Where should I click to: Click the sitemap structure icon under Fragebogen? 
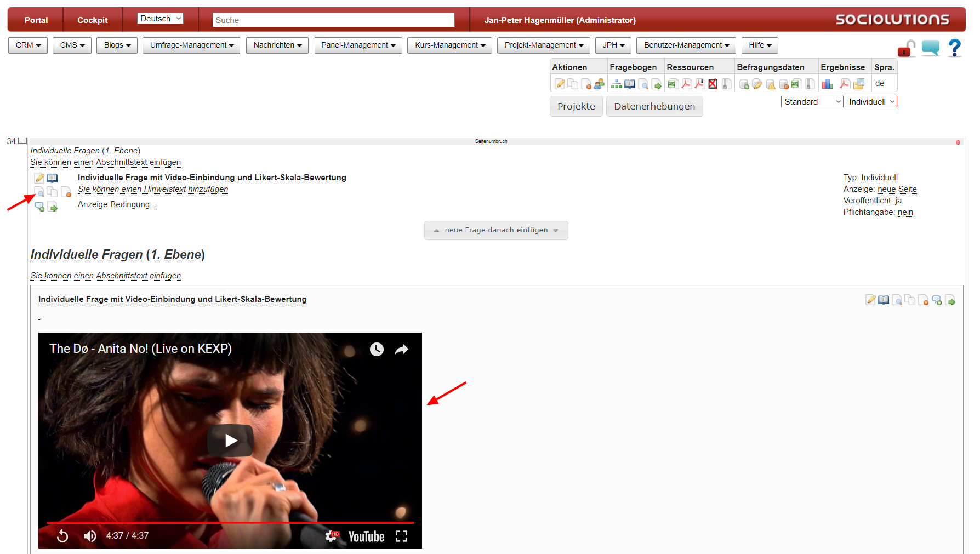617,84
